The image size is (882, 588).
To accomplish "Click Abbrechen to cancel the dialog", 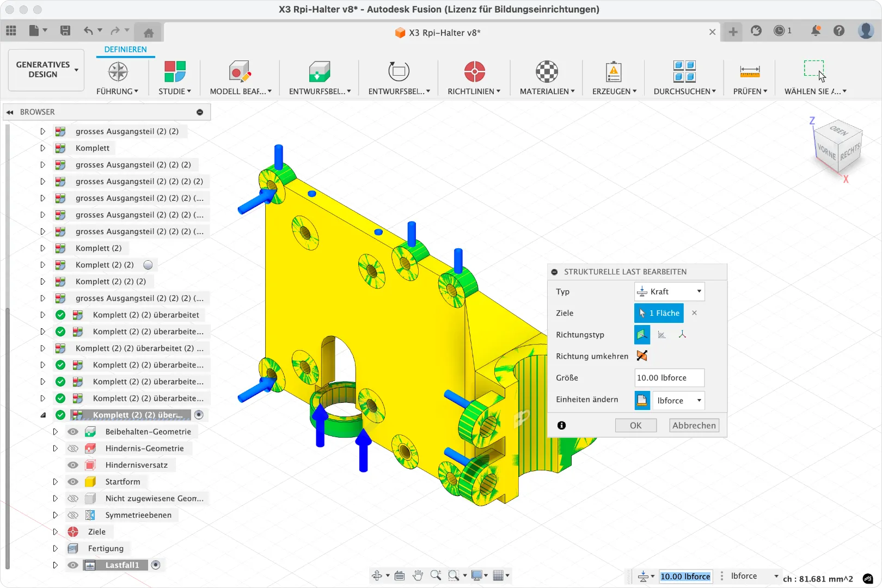I will tap(694, 425).
